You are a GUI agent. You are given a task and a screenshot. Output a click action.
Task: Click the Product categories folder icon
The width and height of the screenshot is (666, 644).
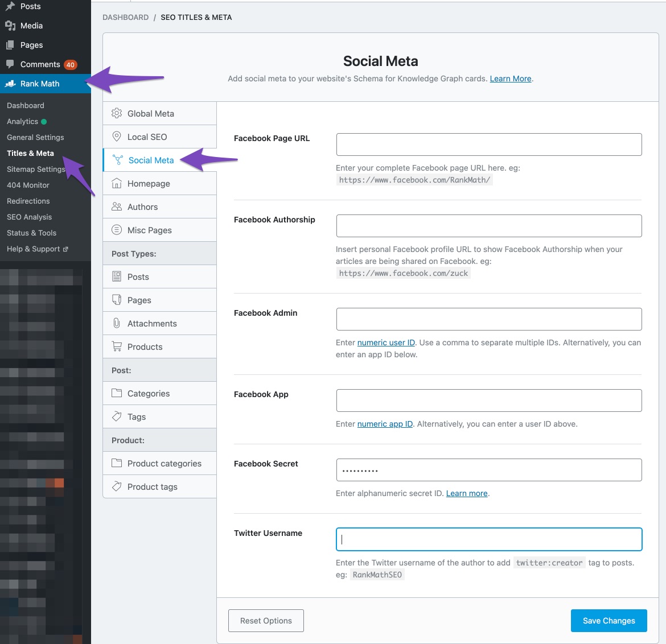pos(116,463)
